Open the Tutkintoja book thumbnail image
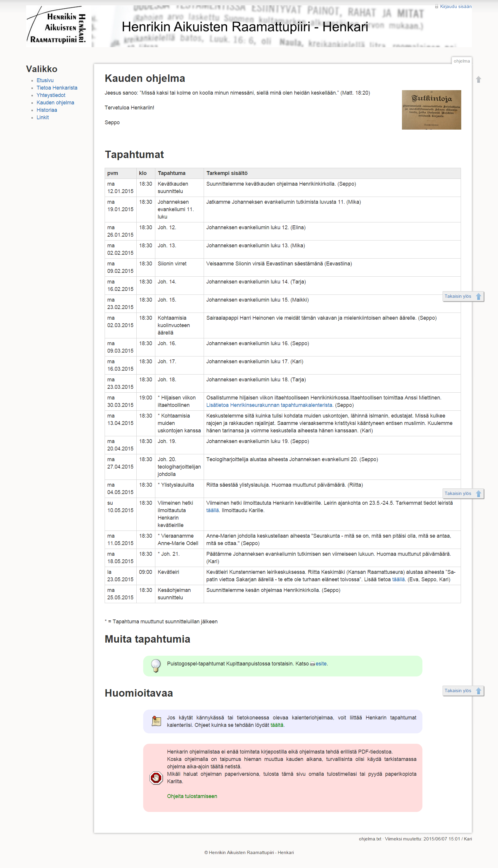 [x=431, y=110]
